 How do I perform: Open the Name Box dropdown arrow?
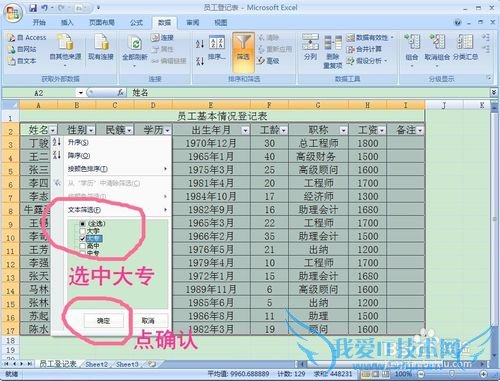81,93
